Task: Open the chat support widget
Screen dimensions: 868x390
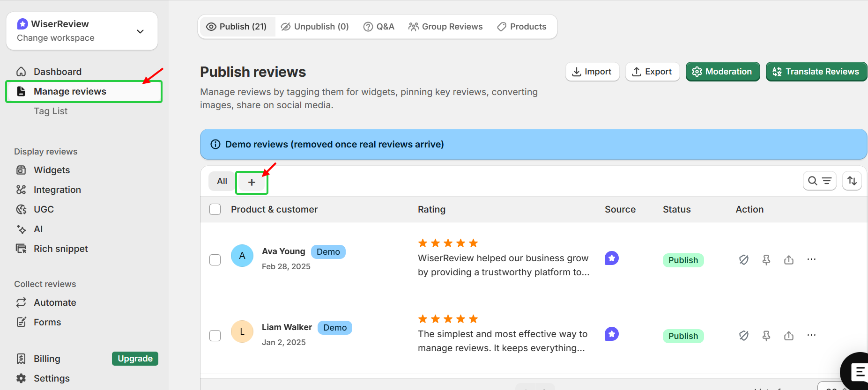Action: 857,372
